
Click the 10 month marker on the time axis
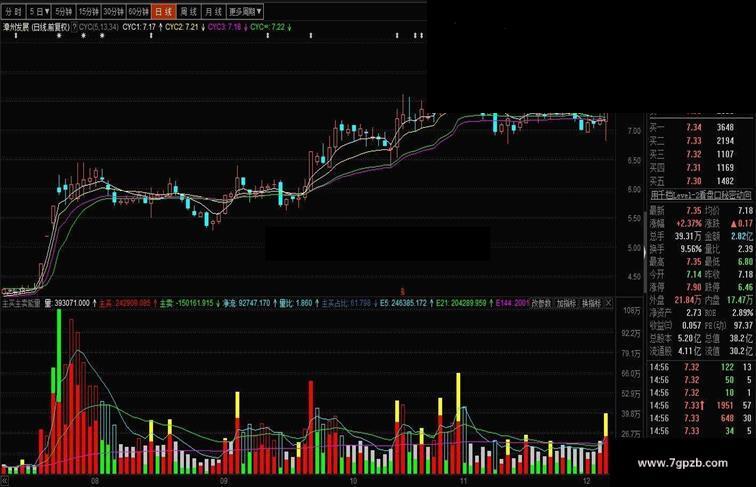[x=353, y=481]
